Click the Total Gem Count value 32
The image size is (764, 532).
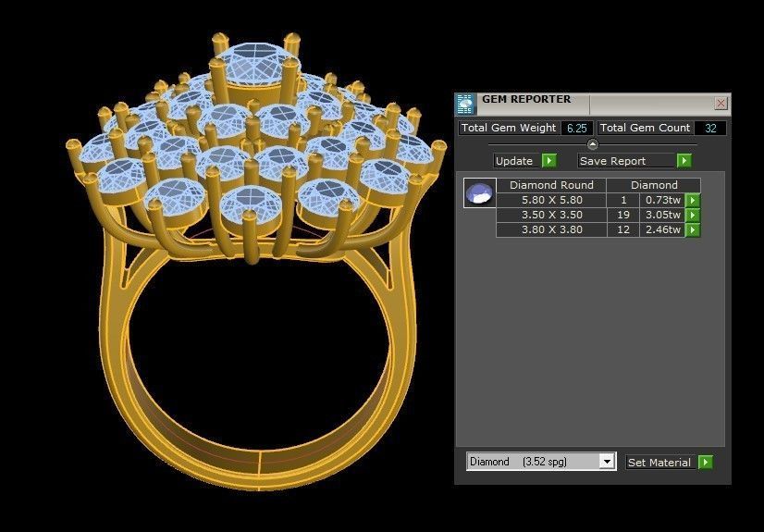coord(710,128)
